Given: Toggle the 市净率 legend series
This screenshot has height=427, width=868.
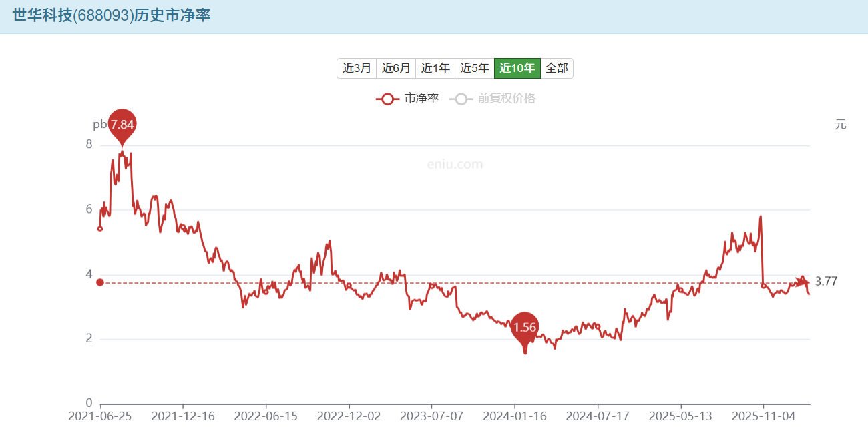Looking at the screenshot, I should point(407,99).
